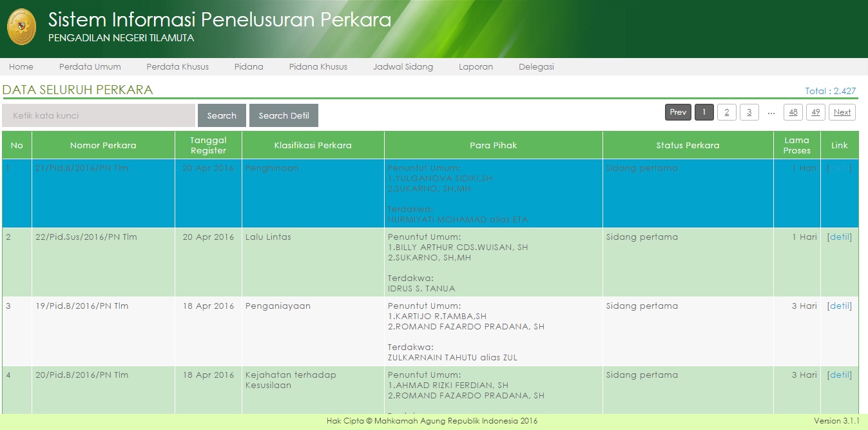The height and width of the screenshot is (430, 868).
Task: Focus the Ketik kata kunci search field
Action: click(x=99, y=116)
